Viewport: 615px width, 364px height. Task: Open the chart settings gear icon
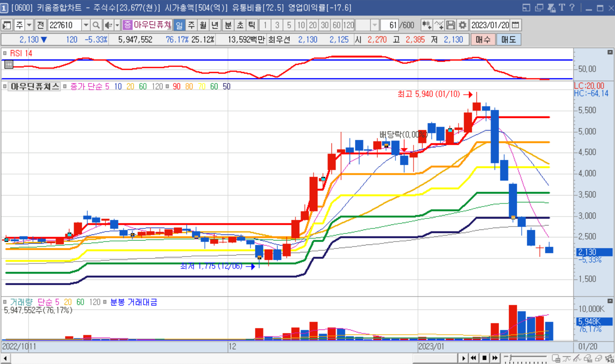(x=462, y=25)
